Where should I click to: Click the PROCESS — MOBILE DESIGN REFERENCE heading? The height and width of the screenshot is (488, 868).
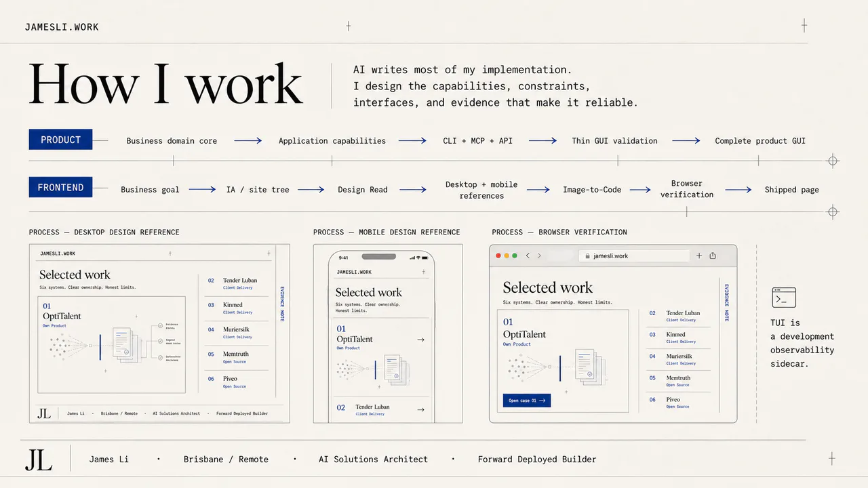pyautogui.click(x=387, y=232)
